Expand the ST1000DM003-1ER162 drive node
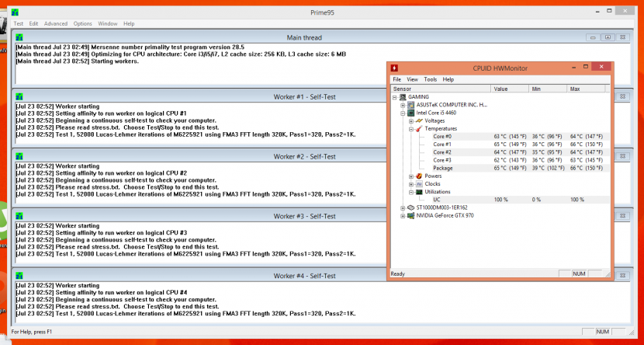 point(403,208)
